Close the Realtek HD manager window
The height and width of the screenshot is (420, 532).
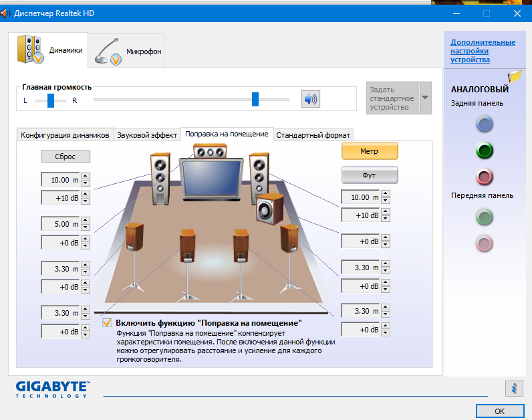coord(517,13)
